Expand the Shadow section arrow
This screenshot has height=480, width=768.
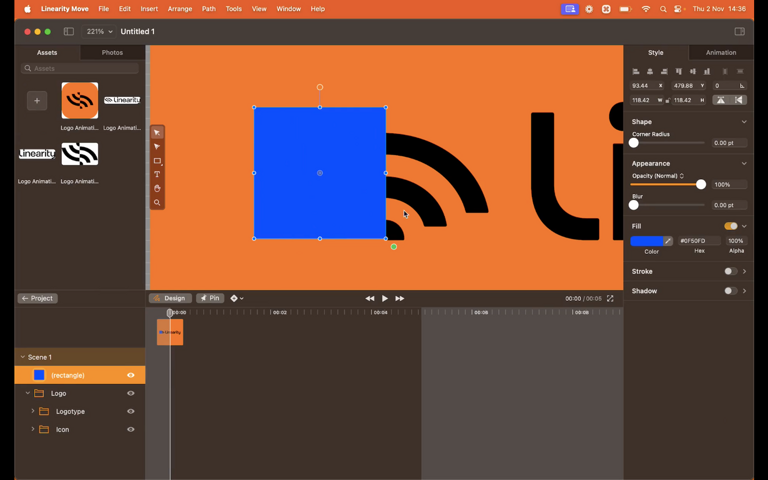pos(744,291)
